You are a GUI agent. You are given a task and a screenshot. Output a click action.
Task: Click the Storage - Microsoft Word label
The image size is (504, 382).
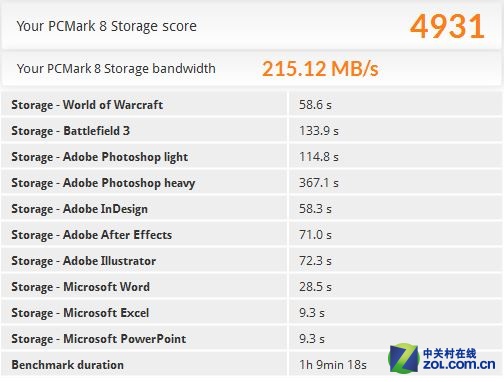(81, 287)
